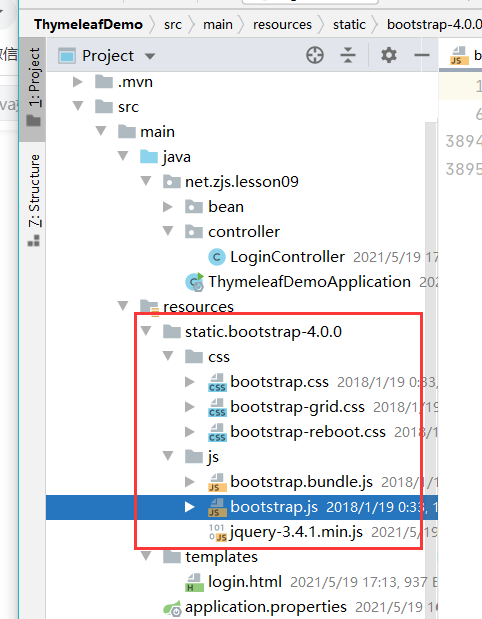
Task: Click the locate/scroll from source target icon
Action: [315, 55]
